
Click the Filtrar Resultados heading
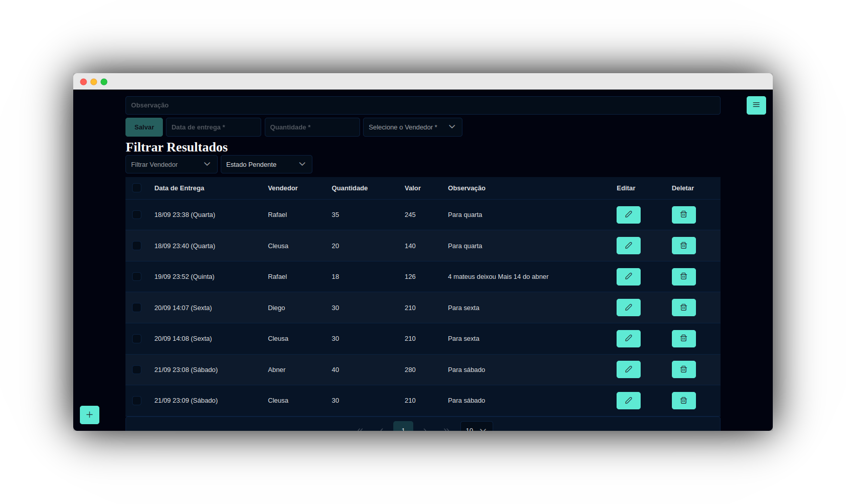(x=177, y=147)
